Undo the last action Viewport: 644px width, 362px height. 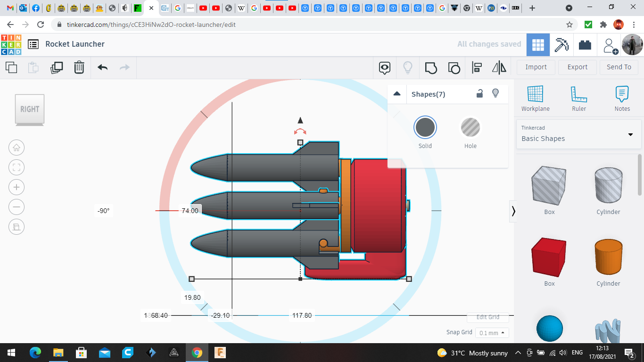102,67
